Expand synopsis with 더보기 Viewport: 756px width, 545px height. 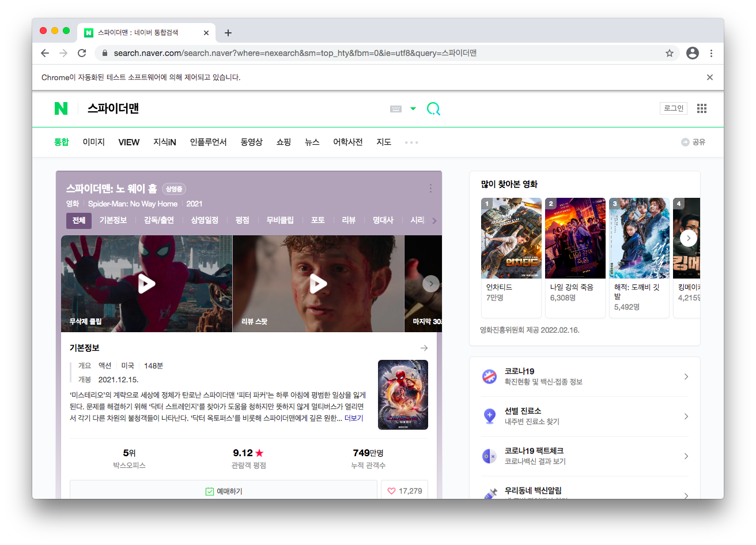click(354, 418)
